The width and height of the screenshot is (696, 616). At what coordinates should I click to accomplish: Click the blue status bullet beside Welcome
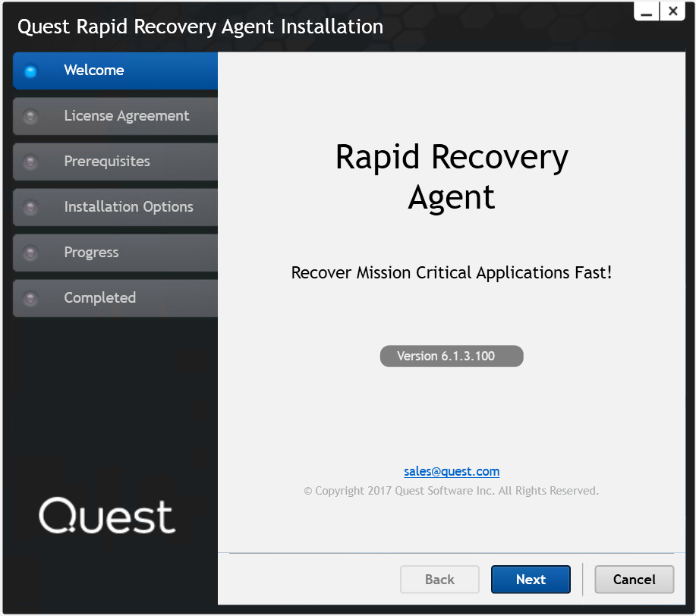(30, 71)
